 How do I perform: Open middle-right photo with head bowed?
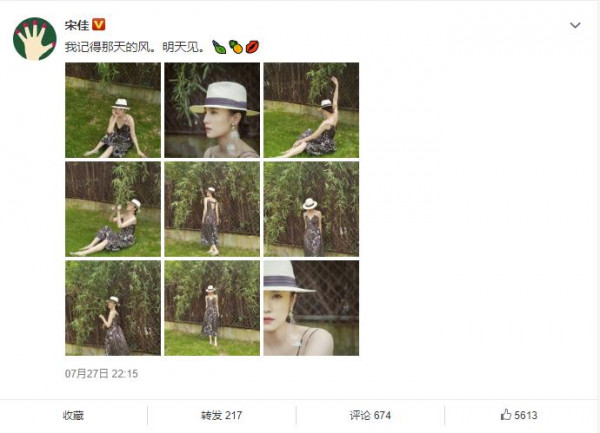(311, 209)
